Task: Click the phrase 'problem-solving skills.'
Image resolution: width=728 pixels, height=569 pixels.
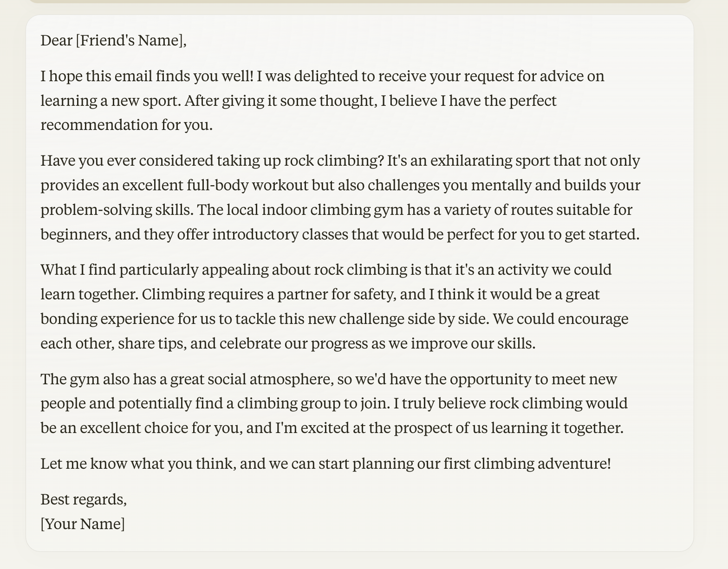Action: [x=117, y=210]
